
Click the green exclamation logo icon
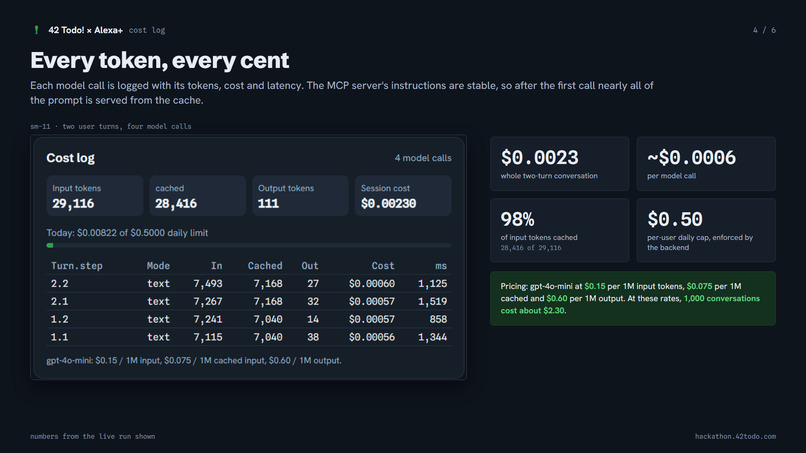[36, 30]
